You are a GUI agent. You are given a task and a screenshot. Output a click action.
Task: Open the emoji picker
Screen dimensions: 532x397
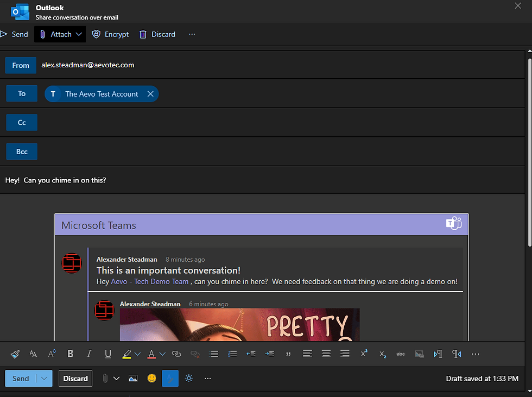point(151,379)
